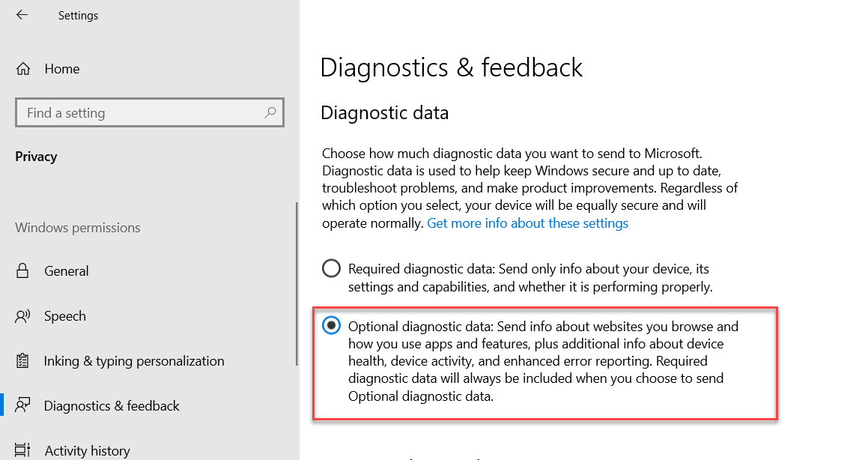
Task: Click the General lock icon
Action: (22, 271)
